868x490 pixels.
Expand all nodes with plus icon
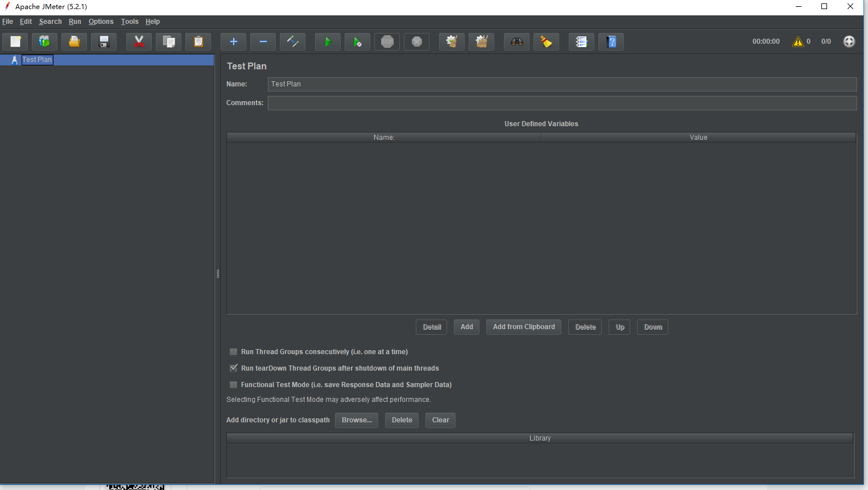(x=233, y=41)
